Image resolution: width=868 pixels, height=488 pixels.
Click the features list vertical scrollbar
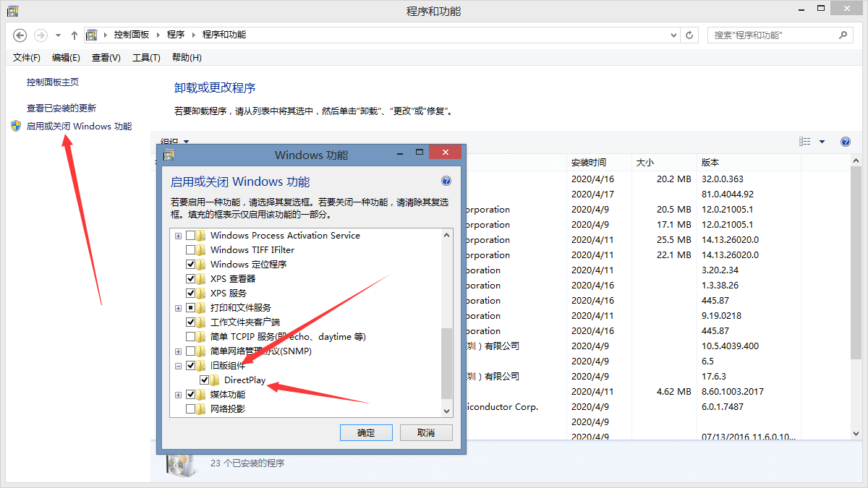click(x=446, y=361)
